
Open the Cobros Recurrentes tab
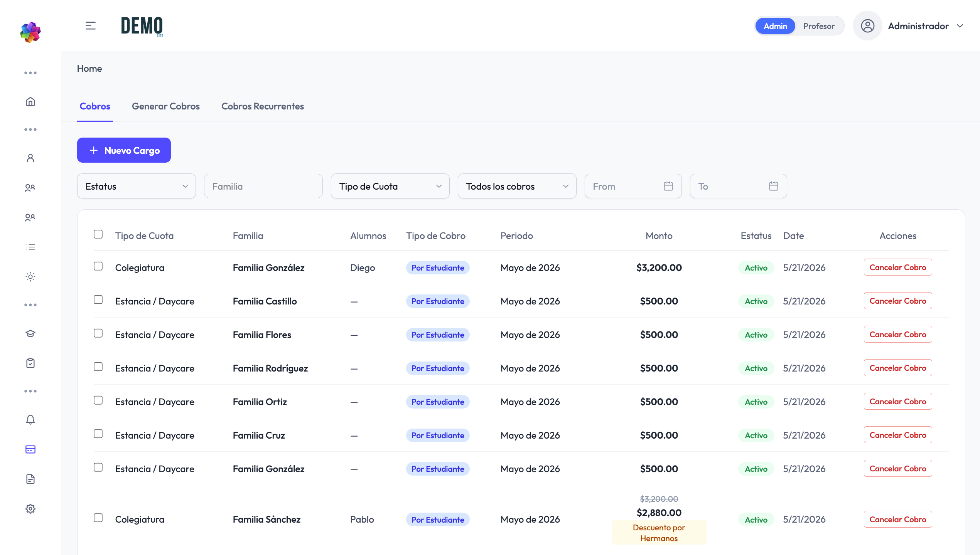pyautogui.click(x=263, y=106)
